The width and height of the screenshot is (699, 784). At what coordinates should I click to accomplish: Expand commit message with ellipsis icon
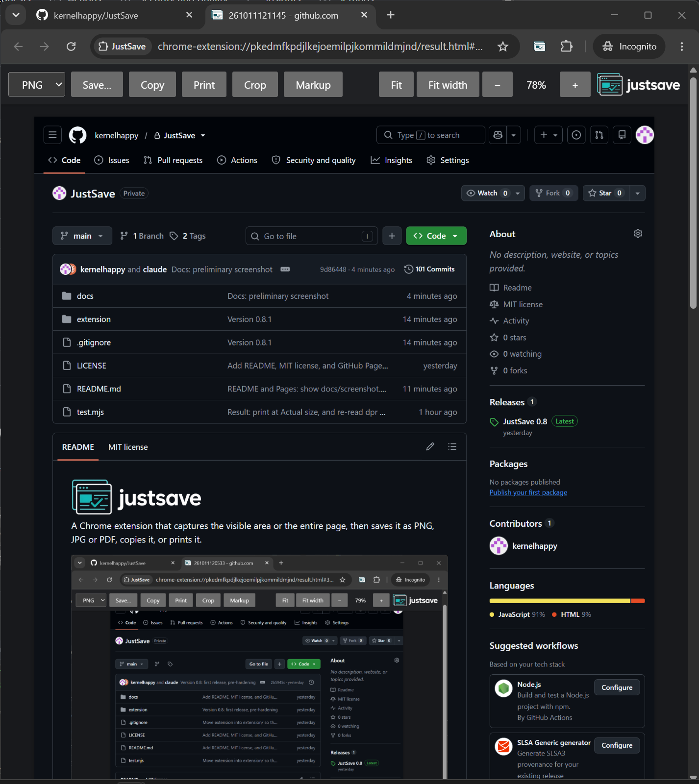pyautogui.click(x=285, y=269)
